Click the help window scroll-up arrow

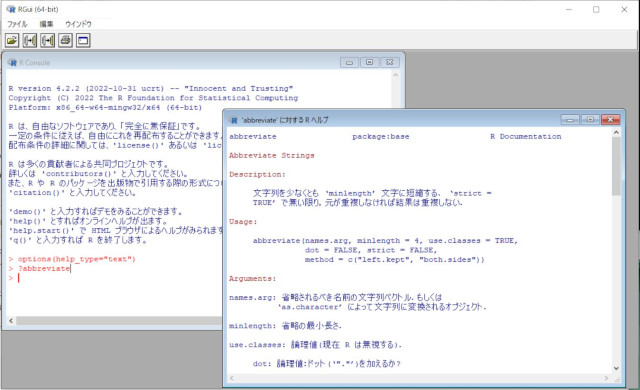tap(616, 133)
